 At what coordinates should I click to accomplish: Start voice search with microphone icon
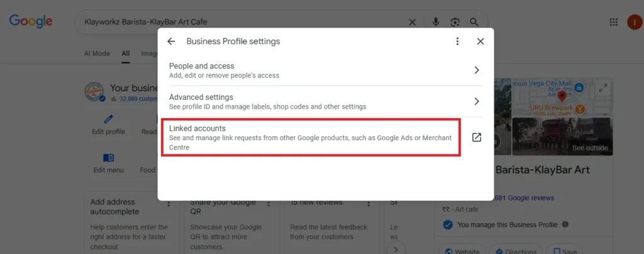[435, 22]
